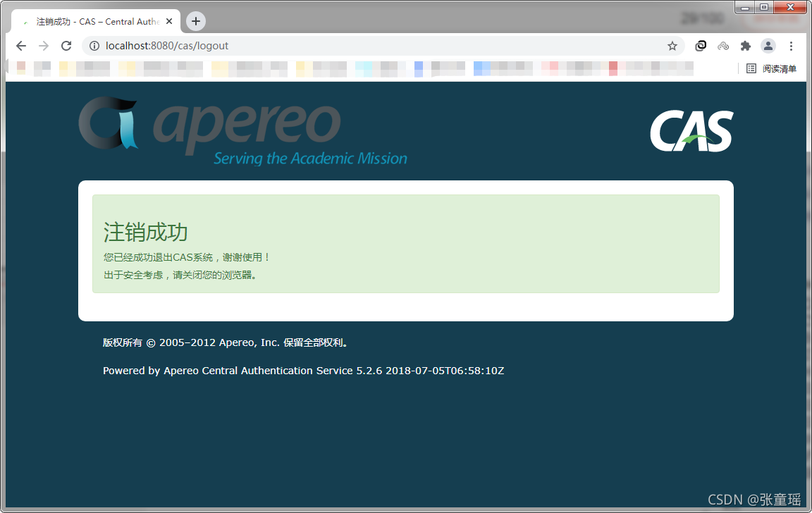Close the 注销成功 - CAS tab
Viewport: 812px width, 513px height.
pyautogui.click(x=169, y=21)
